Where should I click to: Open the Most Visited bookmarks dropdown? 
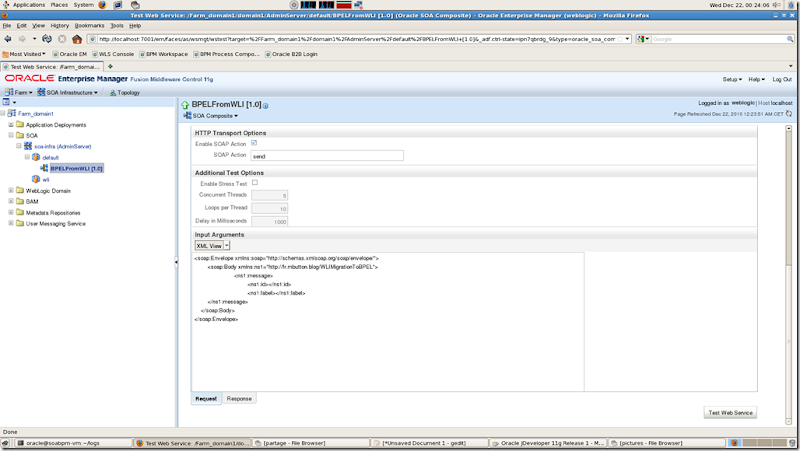click(x=24, y=54)
